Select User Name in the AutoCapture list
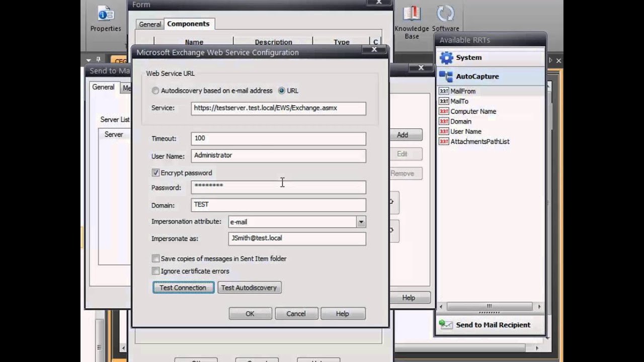 (466, 131)
